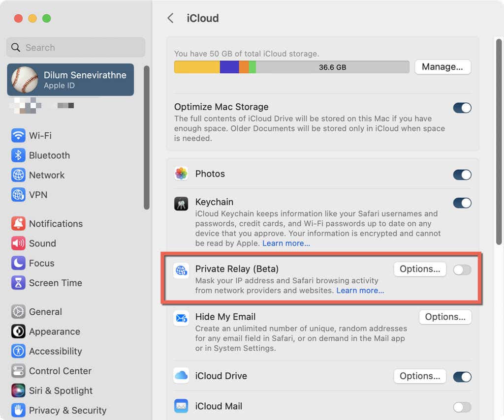504x420 pixels.
Task: Click the Keychain keys icon
Action: tap(181, 204)
